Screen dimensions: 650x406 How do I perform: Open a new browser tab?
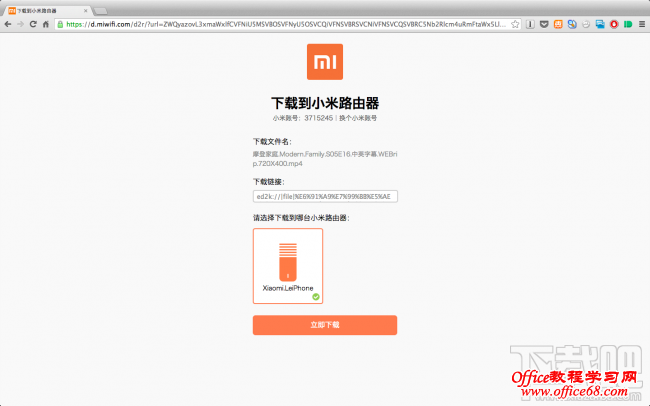pyautogui.click(x=100, y=11)
